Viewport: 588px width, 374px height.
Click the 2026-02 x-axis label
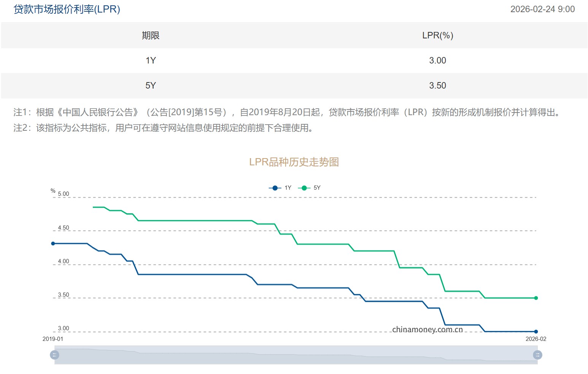536,339
